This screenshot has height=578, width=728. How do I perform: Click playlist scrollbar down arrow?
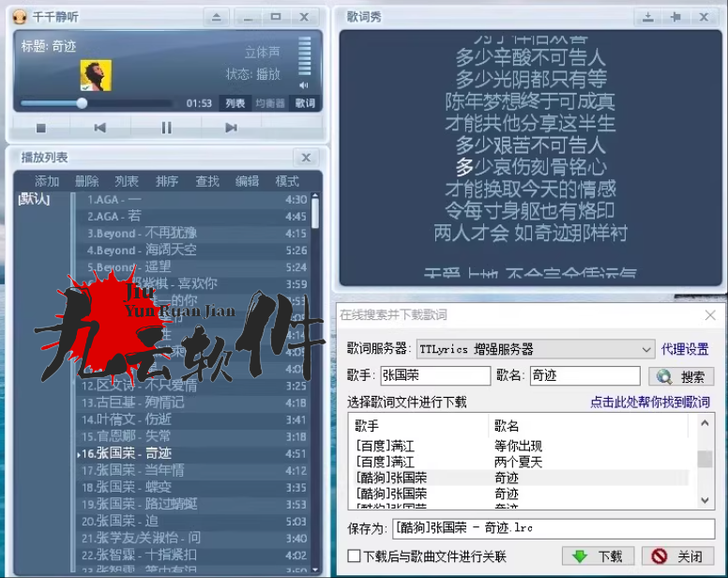315,570
